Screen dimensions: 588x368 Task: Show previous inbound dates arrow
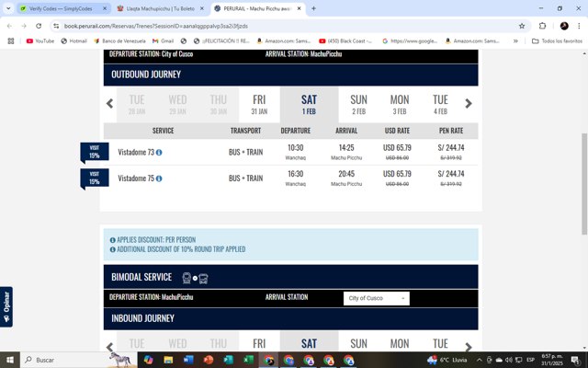click(110, 347)
